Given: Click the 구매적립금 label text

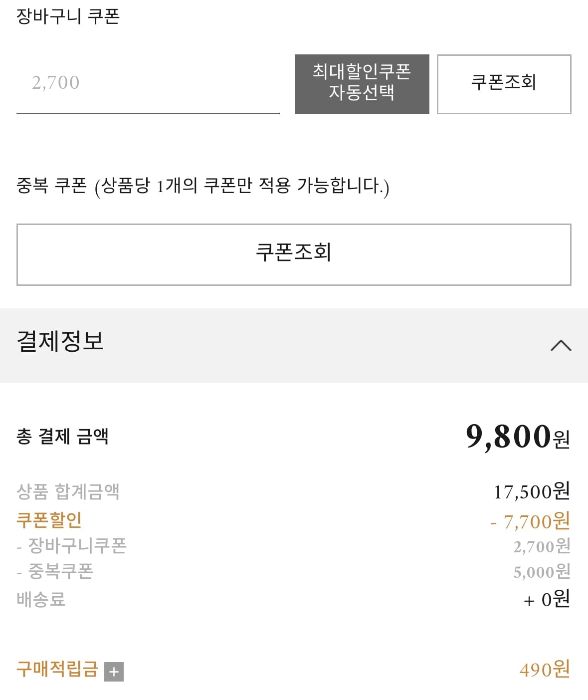Looking at the screenshot, I should 57,669.
